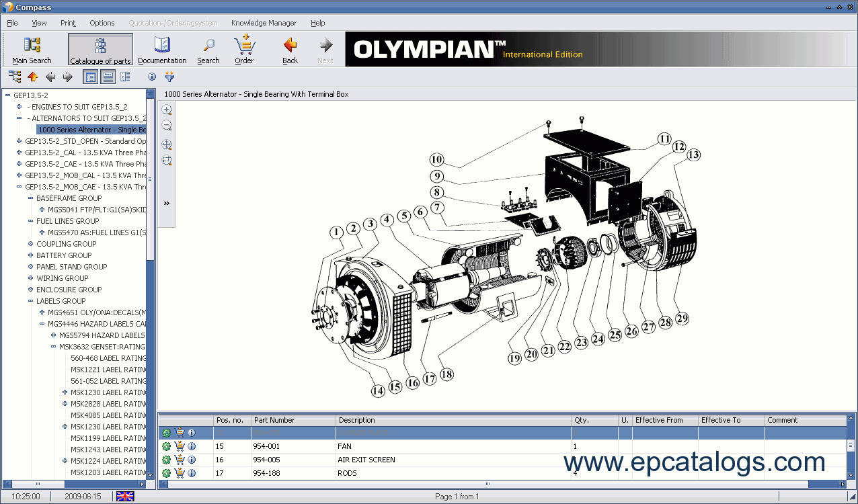
Task: Toggle the third layout view button
Action: coord(125,77)
